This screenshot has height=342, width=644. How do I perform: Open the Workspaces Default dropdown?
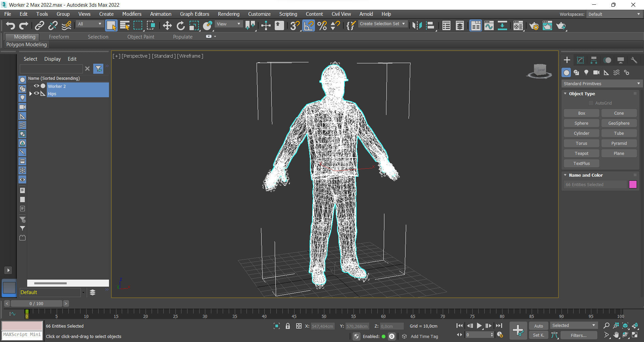click(614, 14)
